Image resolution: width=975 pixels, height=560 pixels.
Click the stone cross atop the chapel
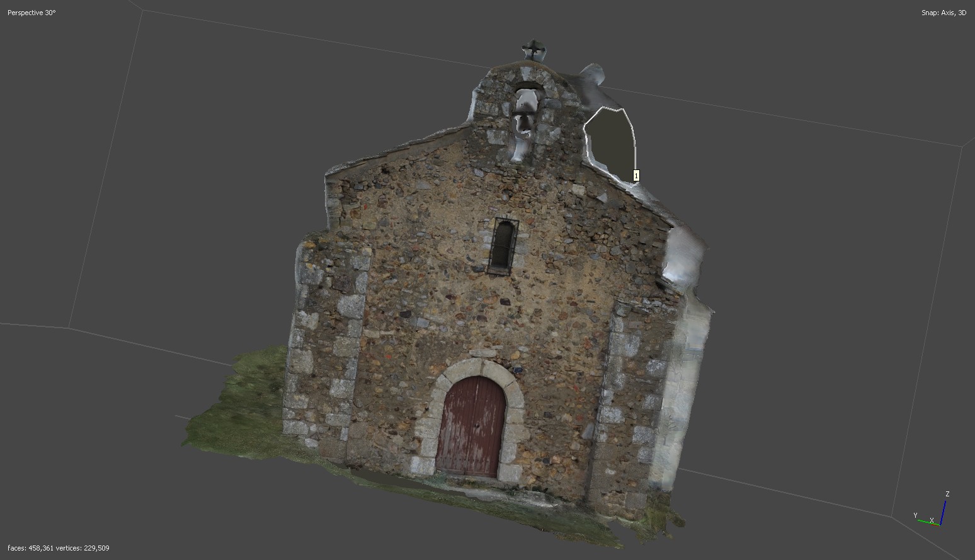(x=533, y=49)
